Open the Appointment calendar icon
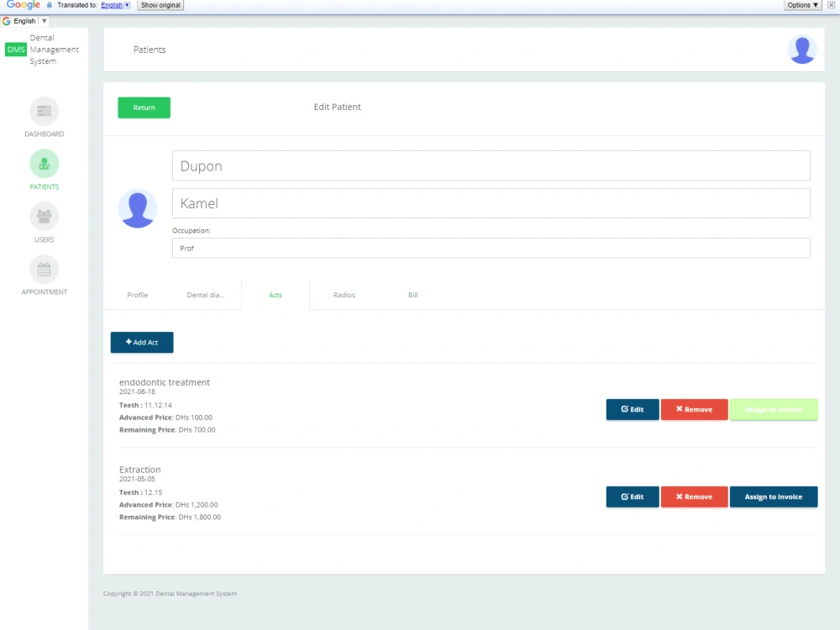This screenshot has height=630, width=840. tap(44, 269)
